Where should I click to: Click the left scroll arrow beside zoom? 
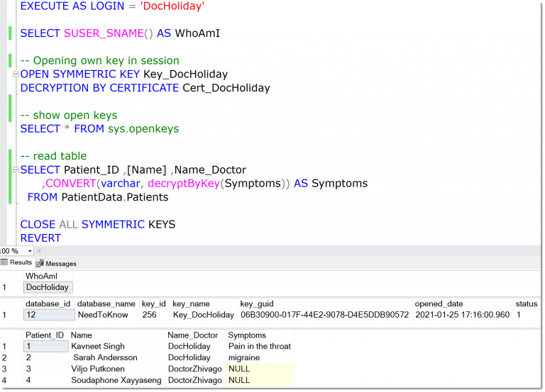pos(40,251)
